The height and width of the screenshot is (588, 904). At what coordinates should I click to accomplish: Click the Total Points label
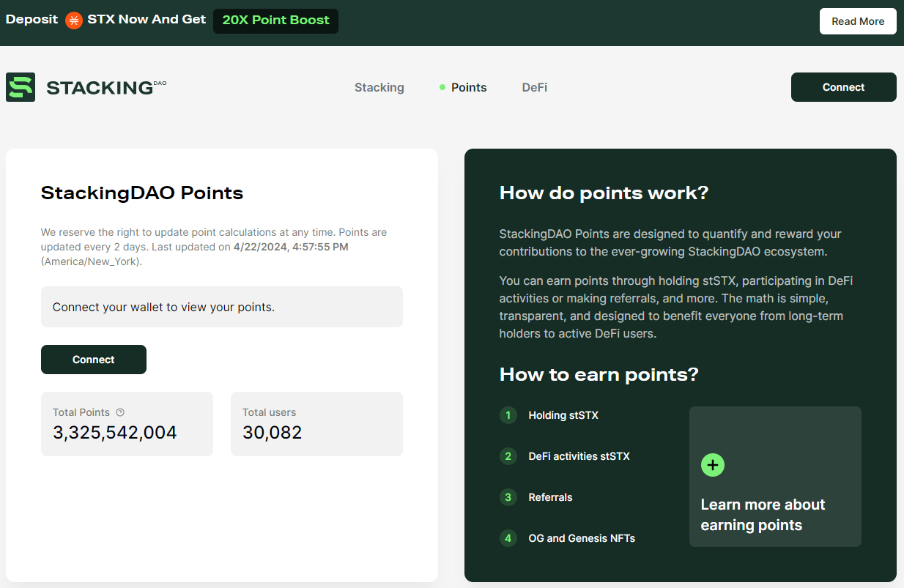[81, 412]
